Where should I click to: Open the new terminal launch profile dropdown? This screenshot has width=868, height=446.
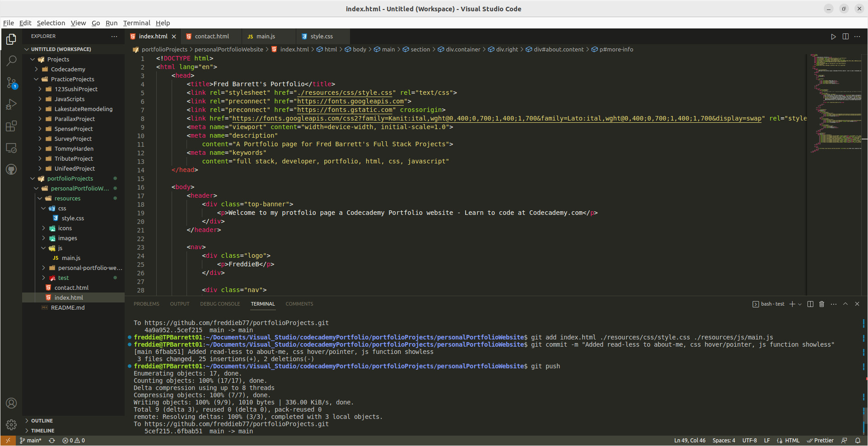pos(800,304)
